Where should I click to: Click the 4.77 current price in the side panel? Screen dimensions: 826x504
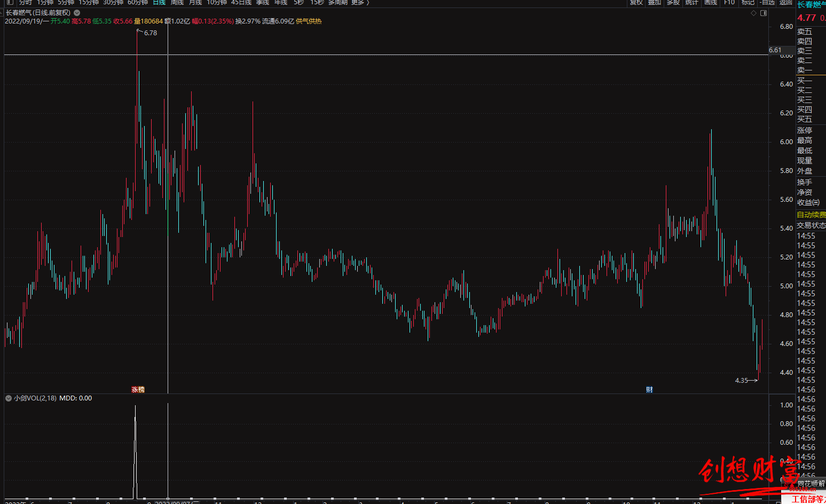click(x=806, y=18)
